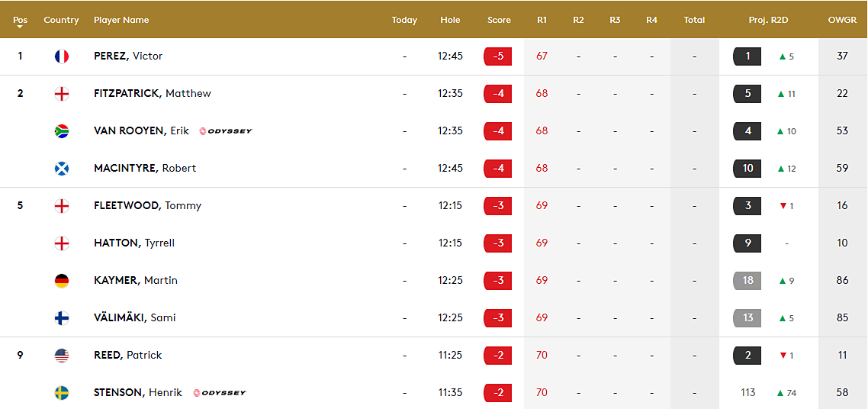Sort leaderboard by Player Name header
Screen dimensions: 868x409
(121, 20)
